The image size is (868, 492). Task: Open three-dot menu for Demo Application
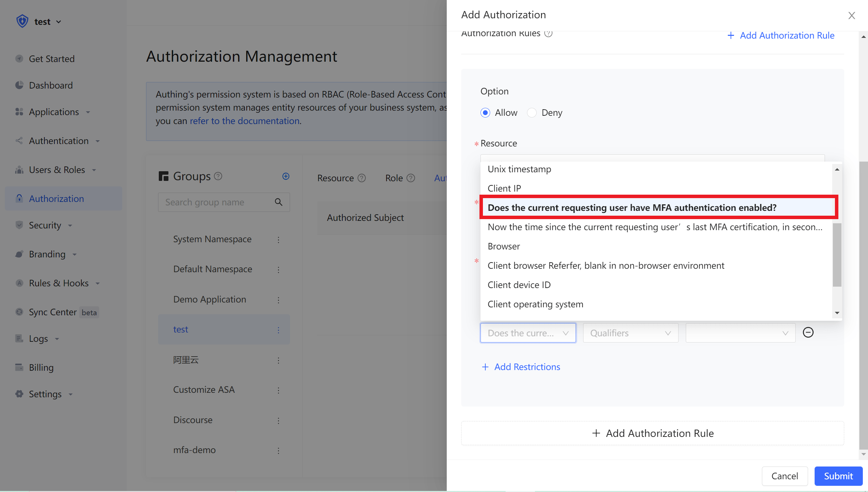278,300
